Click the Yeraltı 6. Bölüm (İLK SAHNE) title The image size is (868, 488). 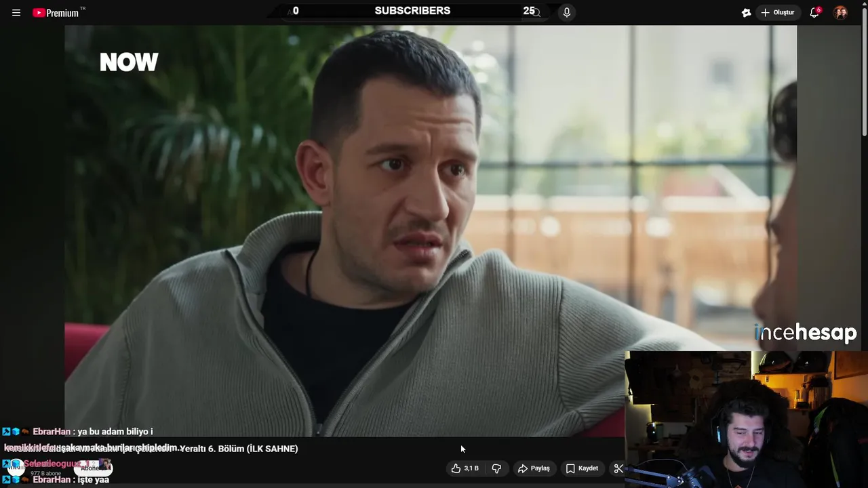[x=238, y=449]
